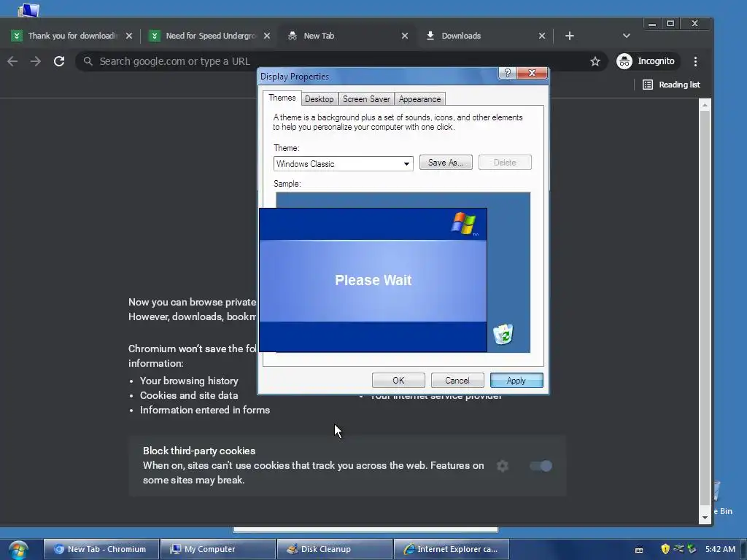Switch to Disk Cleanup taskbar button
This screenshot has height=560, width=747.
tap(334, 549)
